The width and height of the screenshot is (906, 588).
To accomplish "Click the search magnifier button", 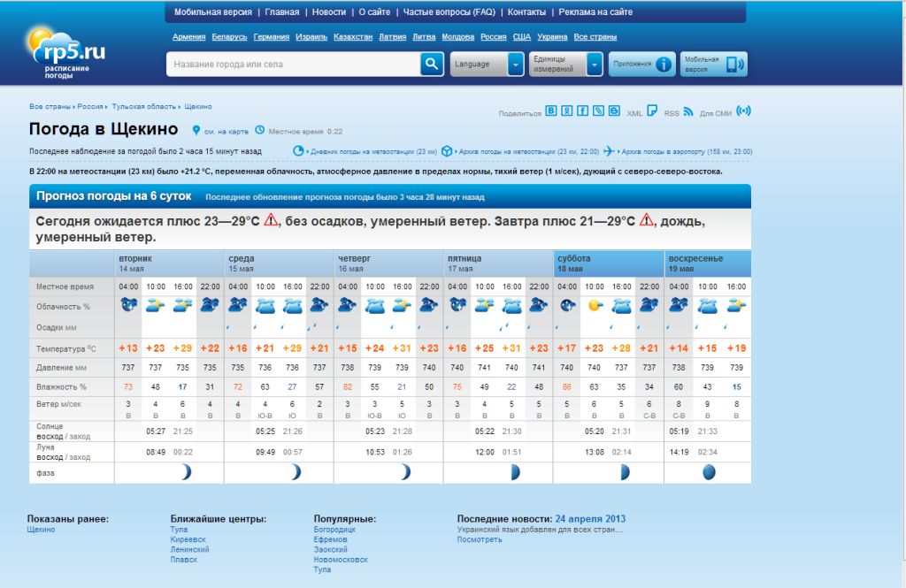I will click(x=431, y=64).
